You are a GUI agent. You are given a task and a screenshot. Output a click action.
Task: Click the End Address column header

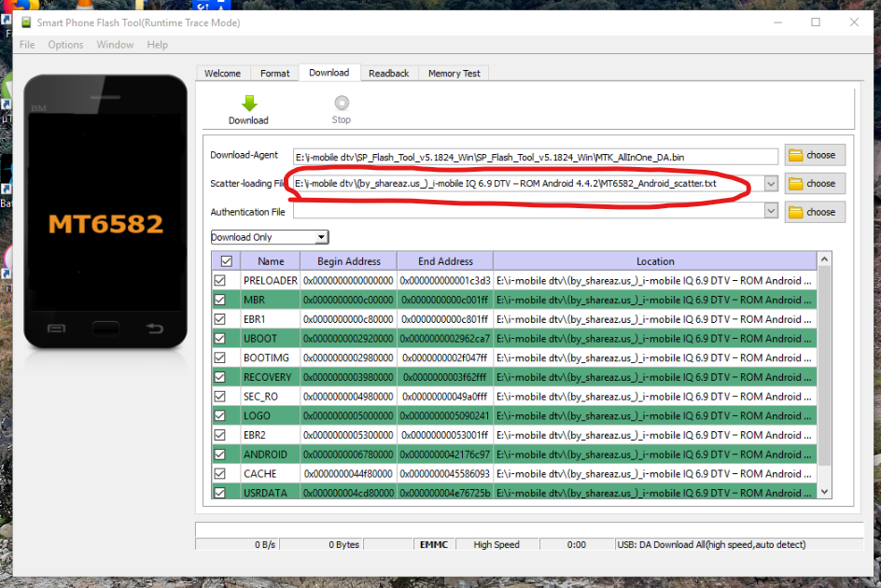tap(445, 260)
